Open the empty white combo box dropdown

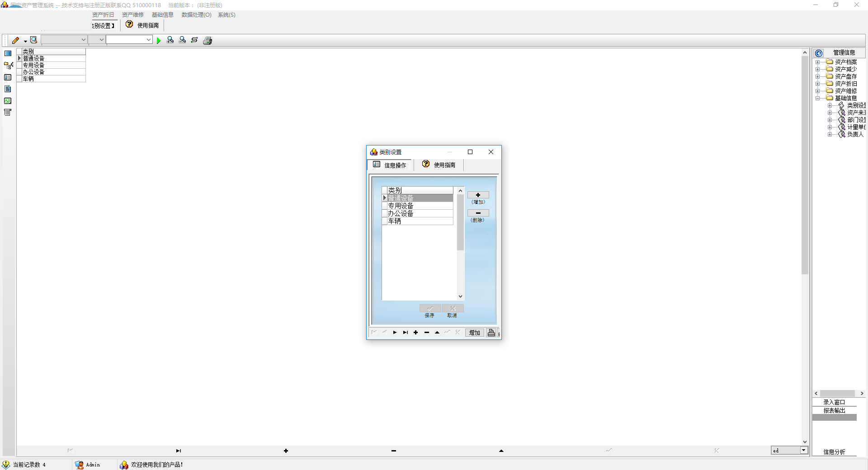click(148, 40)
